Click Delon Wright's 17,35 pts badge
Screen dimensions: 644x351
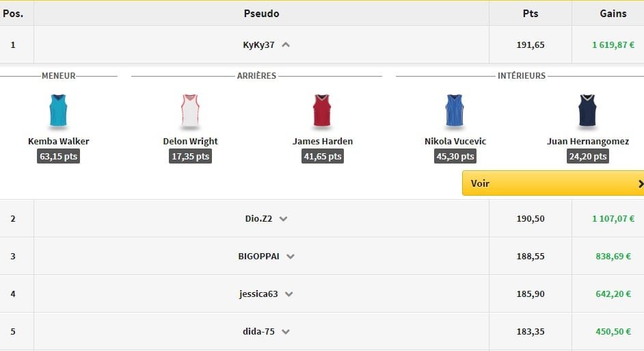tap(190, 157)
